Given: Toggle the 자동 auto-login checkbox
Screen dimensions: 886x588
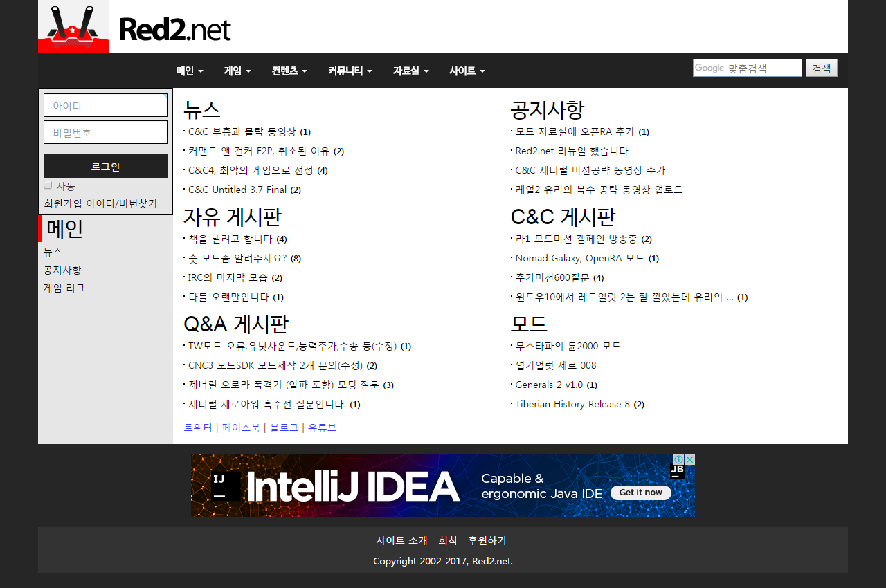Looking at the screenshot, I should coord(48,185).
